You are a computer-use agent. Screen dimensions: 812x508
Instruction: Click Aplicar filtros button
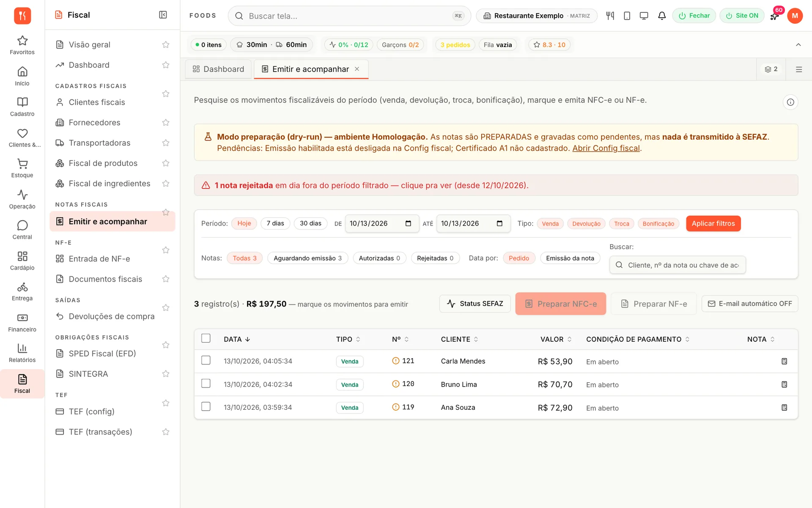[713, 223]
